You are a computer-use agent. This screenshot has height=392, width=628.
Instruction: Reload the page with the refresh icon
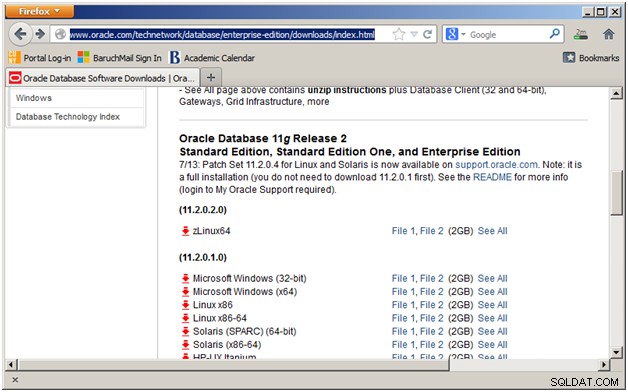tap(428, 34)
